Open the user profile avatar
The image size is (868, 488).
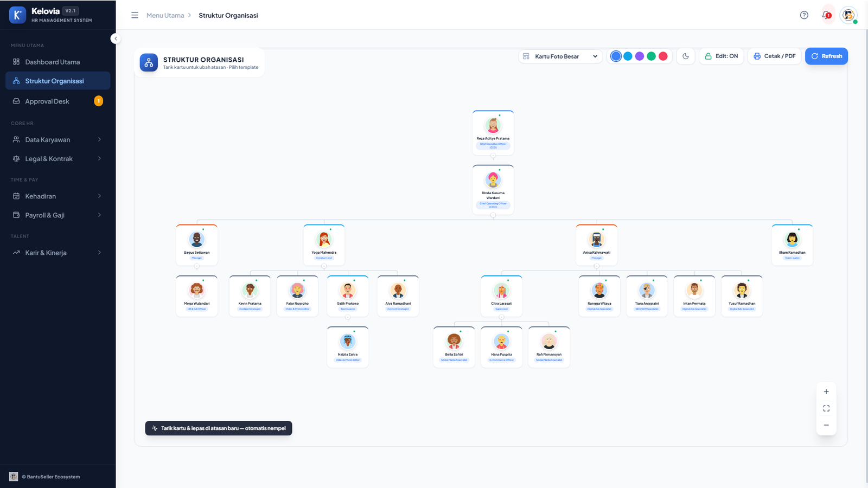(x=848, y=15)
